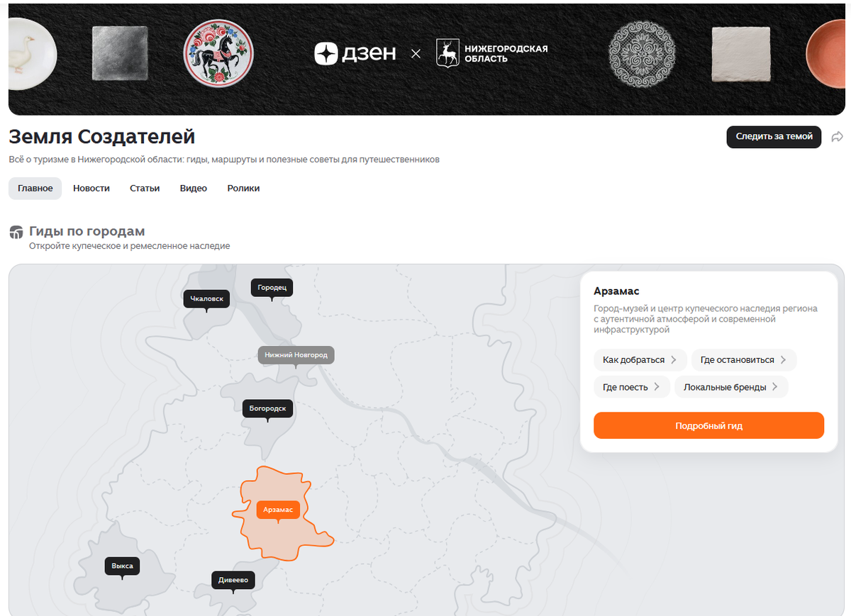
Task: Select Выкса marker on the map
Action: [122, 566]
